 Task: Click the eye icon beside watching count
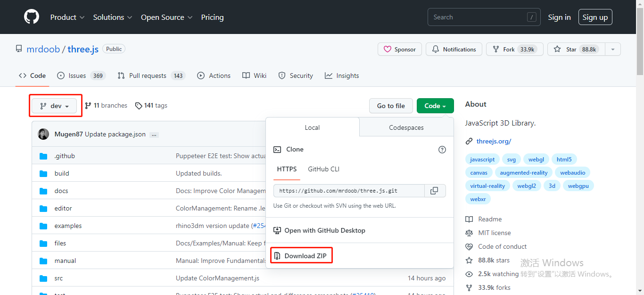coord(469,274)
